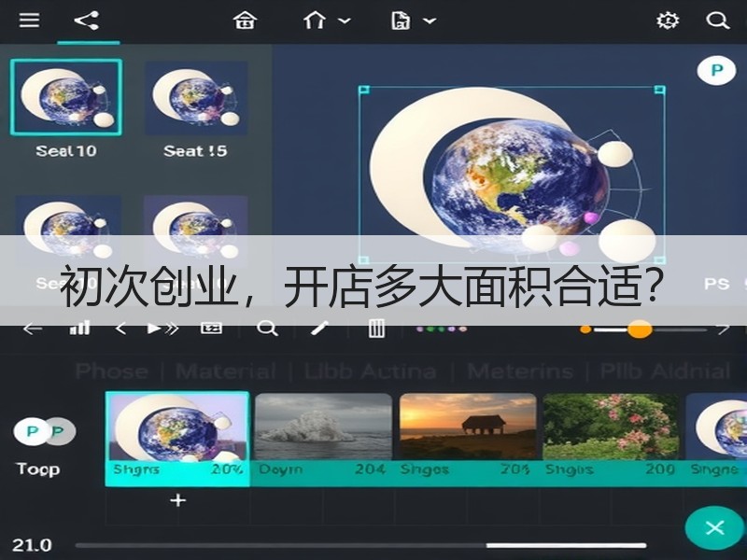Screen dimensions: 747x560
Task: Click the round P badge near canvas
Action: pos(716,71)
